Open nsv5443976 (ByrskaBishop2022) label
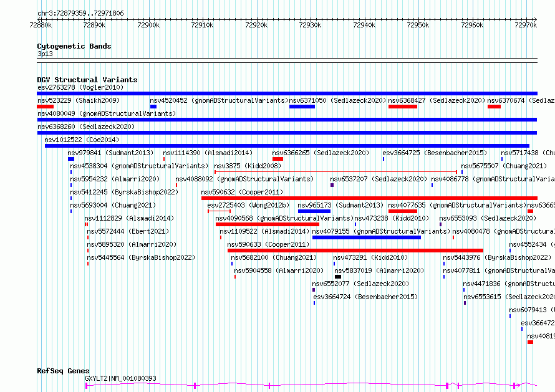Viewport: 555px width, 392px height. point(497,257)
